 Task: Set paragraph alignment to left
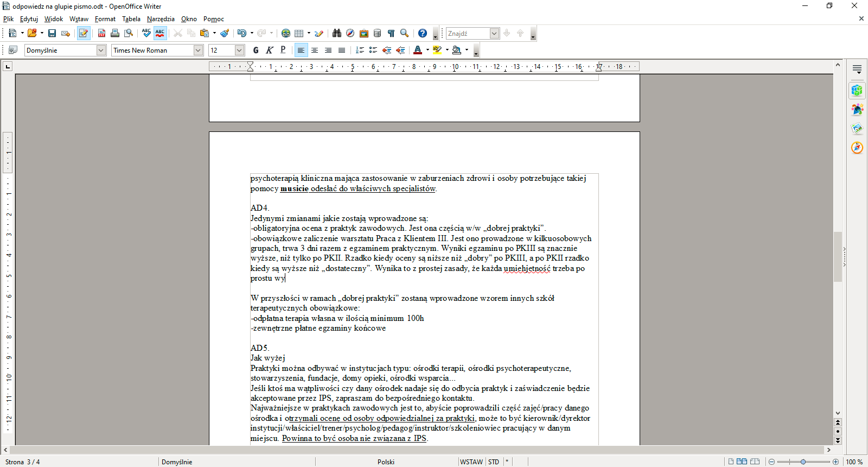point(301,50)
